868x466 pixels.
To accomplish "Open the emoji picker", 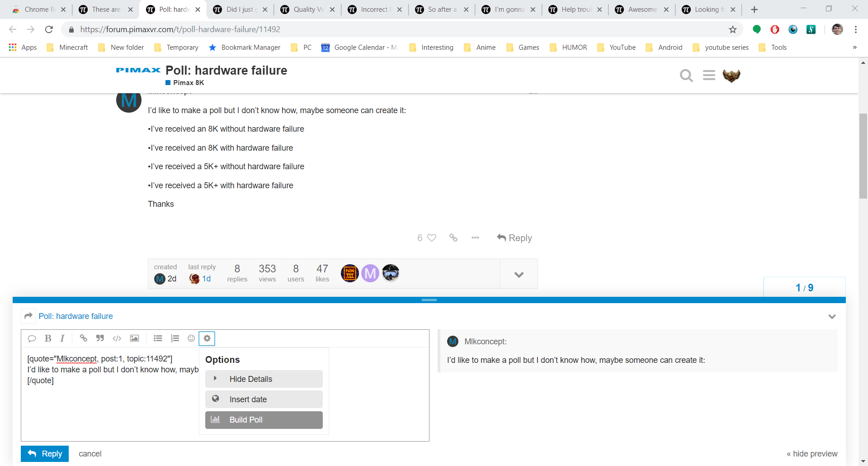I will point(191,338).
